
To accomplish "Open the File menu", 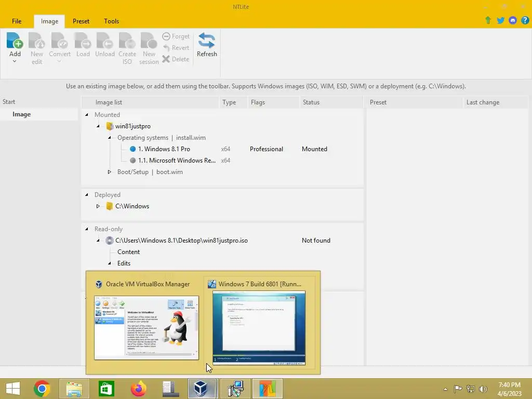I will [17, 21].
